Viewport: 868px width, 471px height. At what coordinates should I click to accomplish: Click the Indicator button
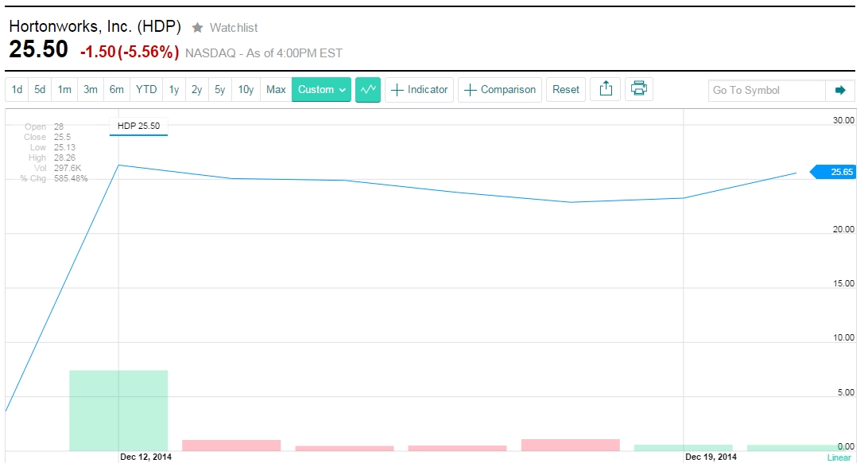coord(420,90)
